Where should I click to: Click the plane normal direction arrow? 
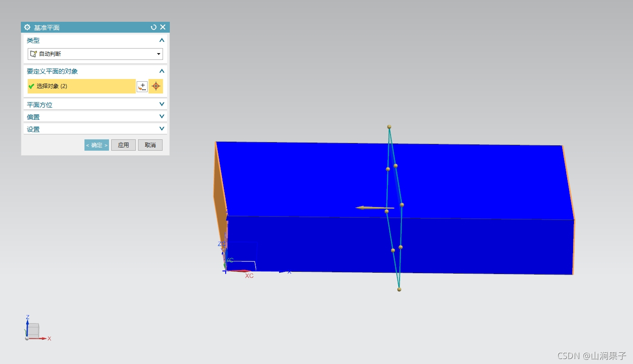pos(375,208)
